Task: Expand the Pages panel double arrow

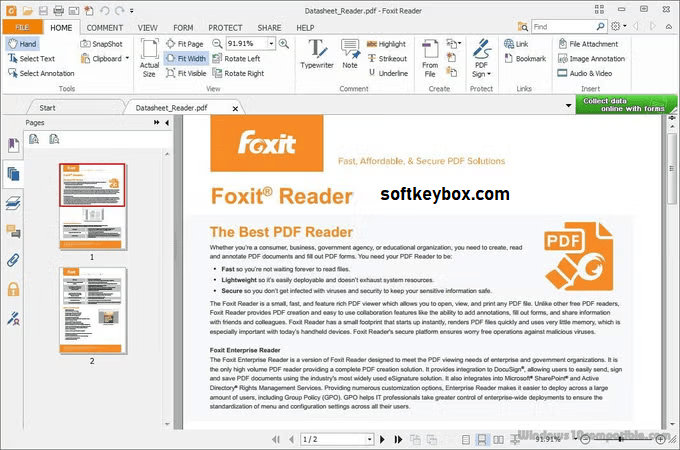Action: (156, 123)
